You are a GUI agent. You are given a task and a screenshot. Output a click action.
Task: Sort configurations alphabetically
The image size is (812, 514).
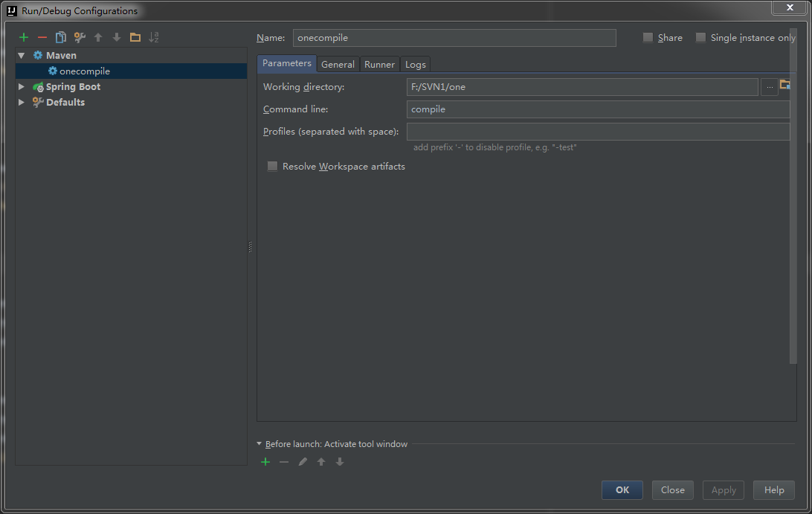coord(154,37)
